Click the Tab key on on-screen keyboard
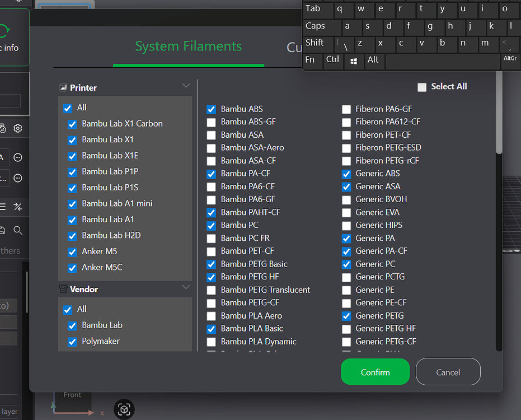521x420 pixels. click(318, 10)
